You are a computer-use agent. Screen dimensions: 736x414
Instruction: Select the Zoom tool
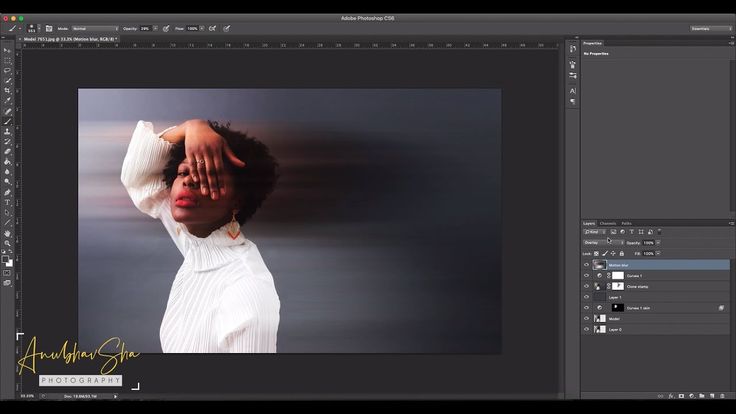(x=8, y=243)
